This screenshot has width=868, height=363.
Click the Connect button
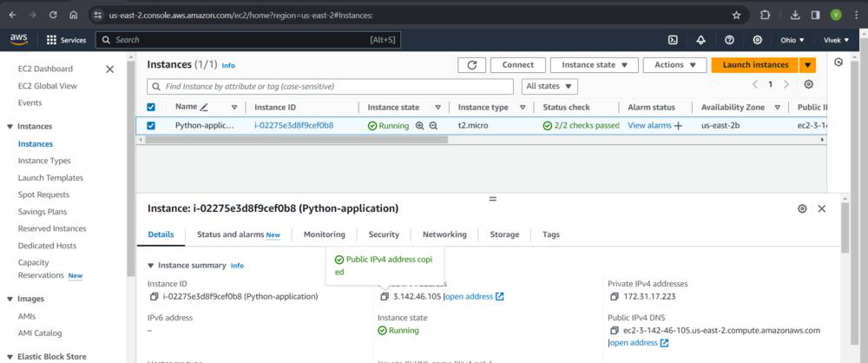point(517,65)
